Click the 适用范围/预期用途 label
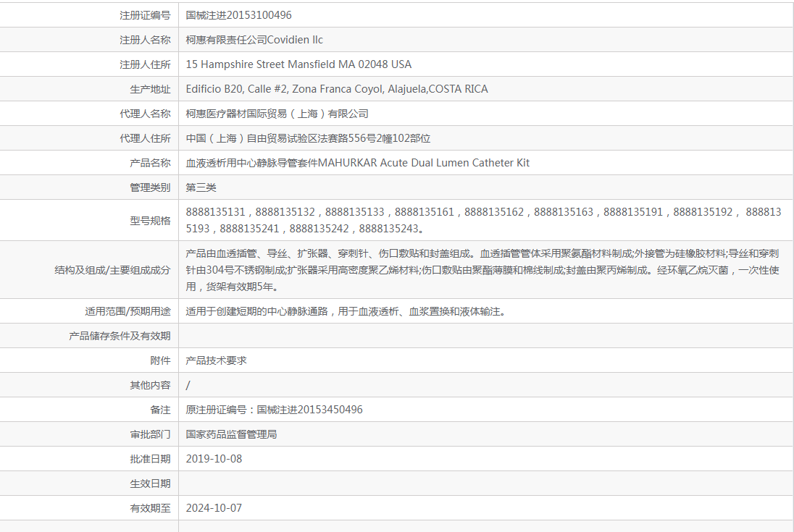794x532 pixels. coord(128,311)
